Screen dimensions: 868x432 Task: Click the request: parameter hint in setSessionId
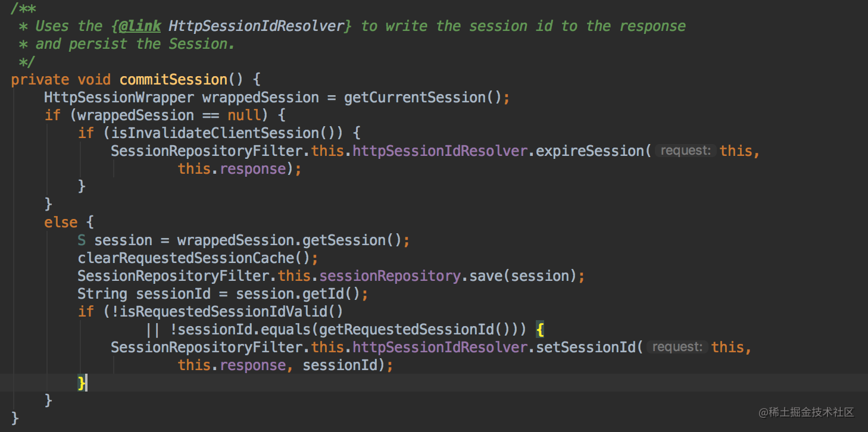(677, 348)
